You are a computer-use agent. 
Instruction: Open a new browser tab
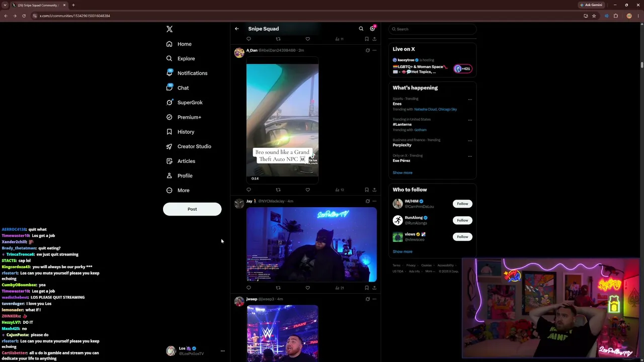point(73,5)
